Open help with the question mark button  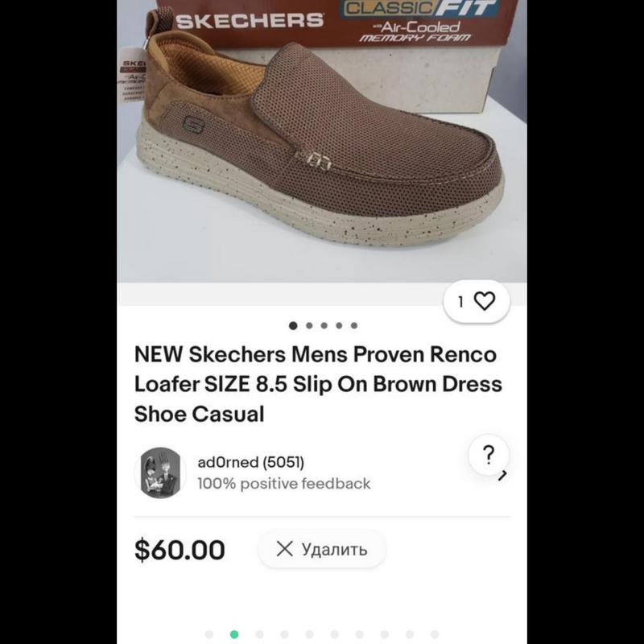click(489, 456)
